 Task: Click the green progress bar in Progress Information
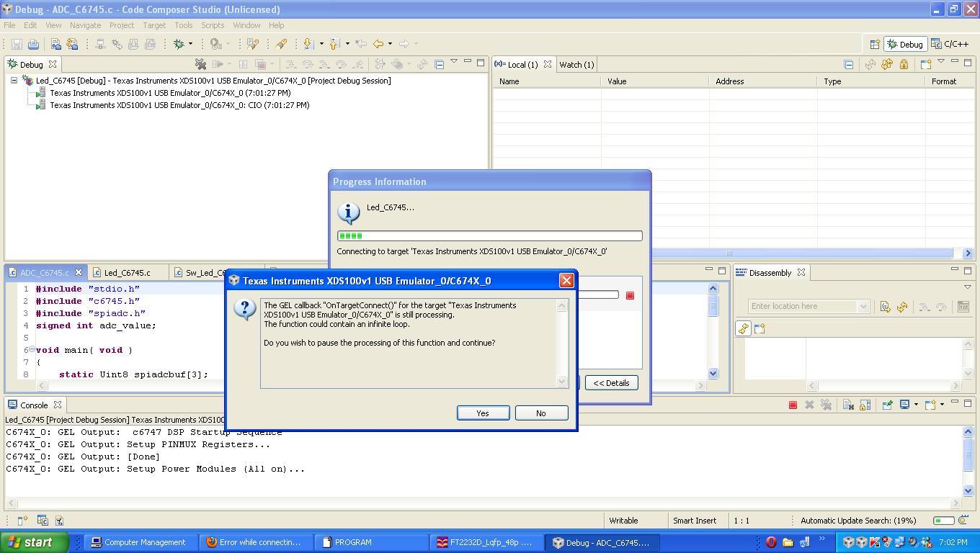point(349,235)
